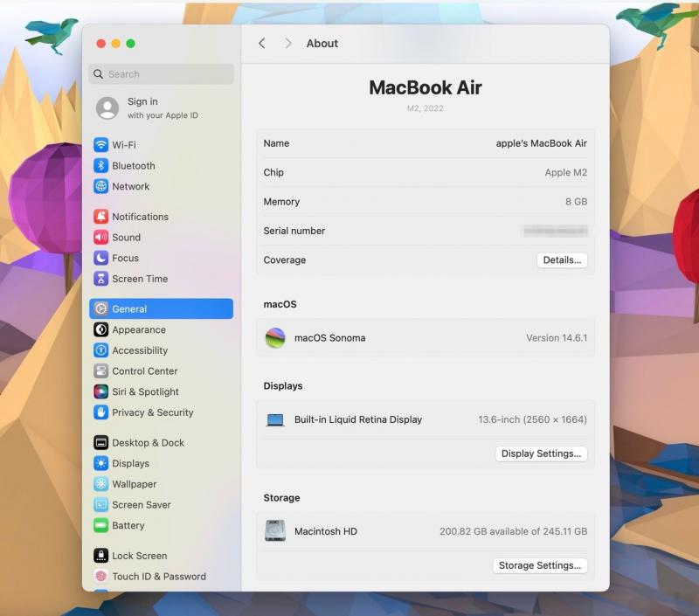The image size is (699, 616).
Task: Open Screen Saver settings label
Action: pos(142,504)
